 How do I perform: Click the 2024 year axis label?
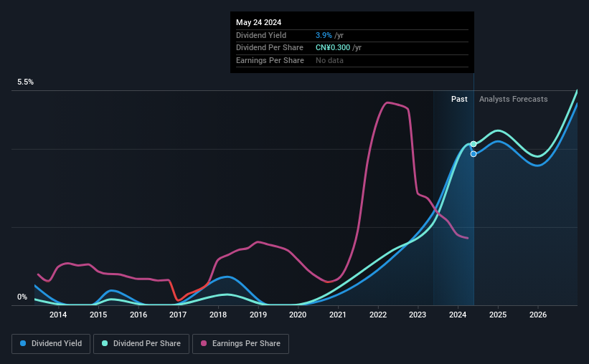pos(458,315)
